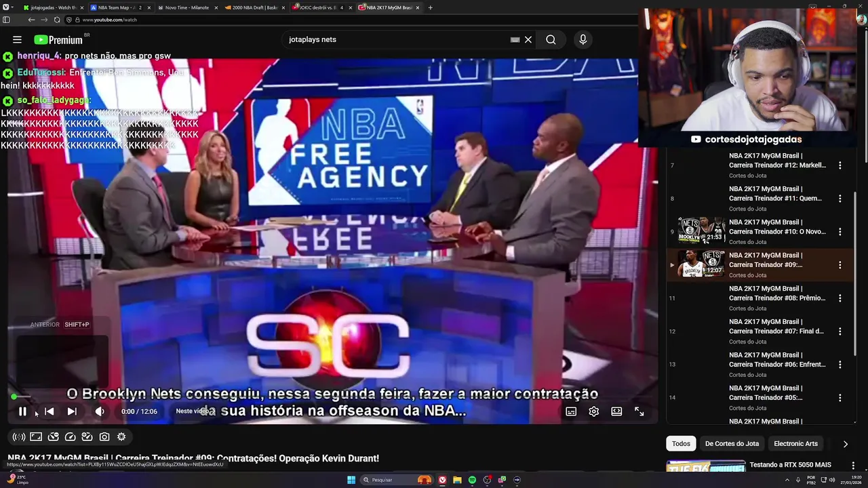Open the menu for playlist item #07 Final

coord(840,331)
